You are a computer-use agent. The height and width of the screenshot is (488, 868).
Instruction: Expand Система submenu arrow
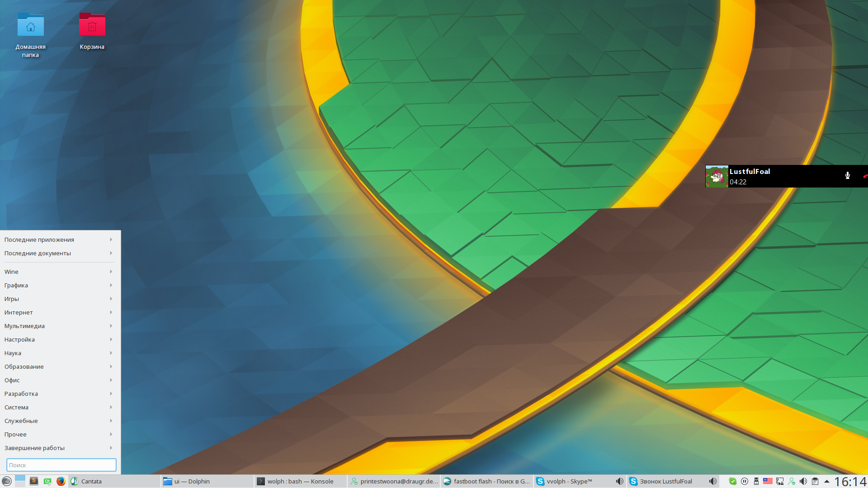coord(111,407)
